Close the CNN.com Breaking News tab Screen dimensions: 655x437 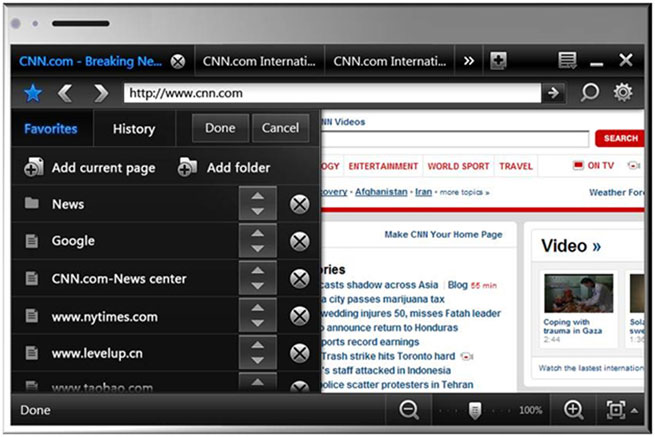[x=178, y=62]
